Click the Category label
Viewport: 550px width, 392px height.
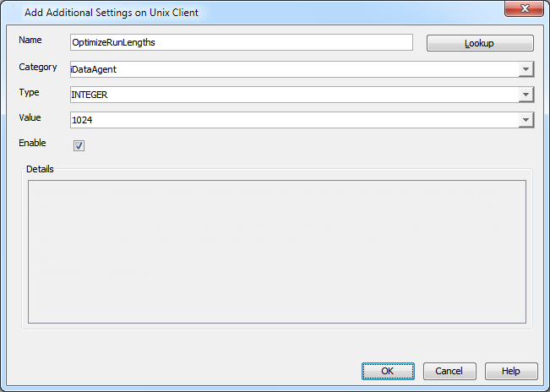pyautogui.click(x=38, y=67)
